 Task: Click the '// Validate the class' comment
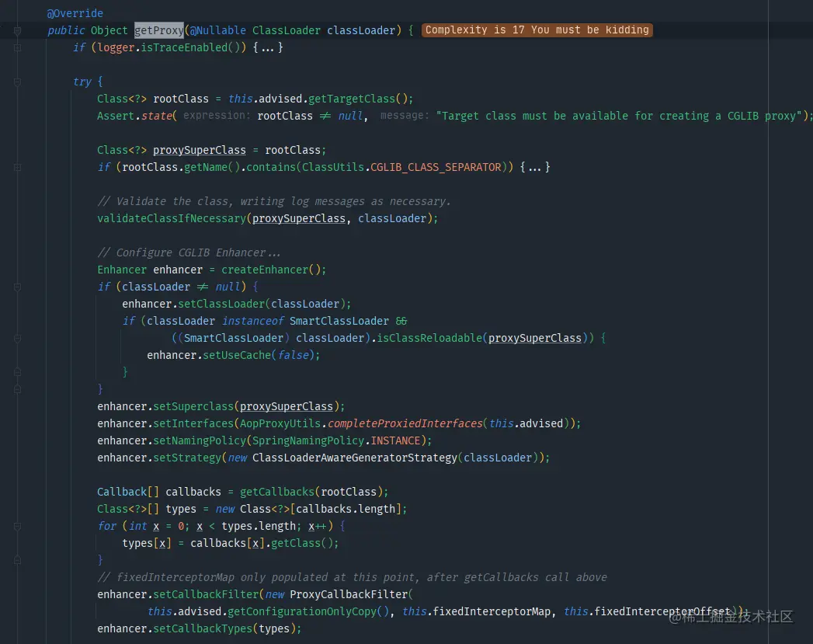274,202
